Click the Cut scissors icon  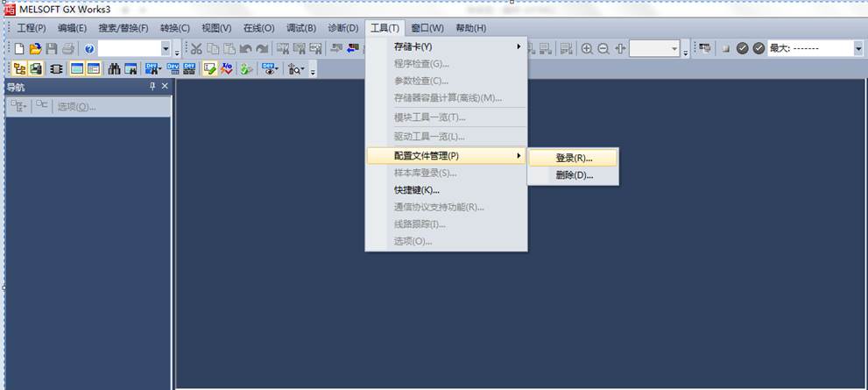coord(196,49)
